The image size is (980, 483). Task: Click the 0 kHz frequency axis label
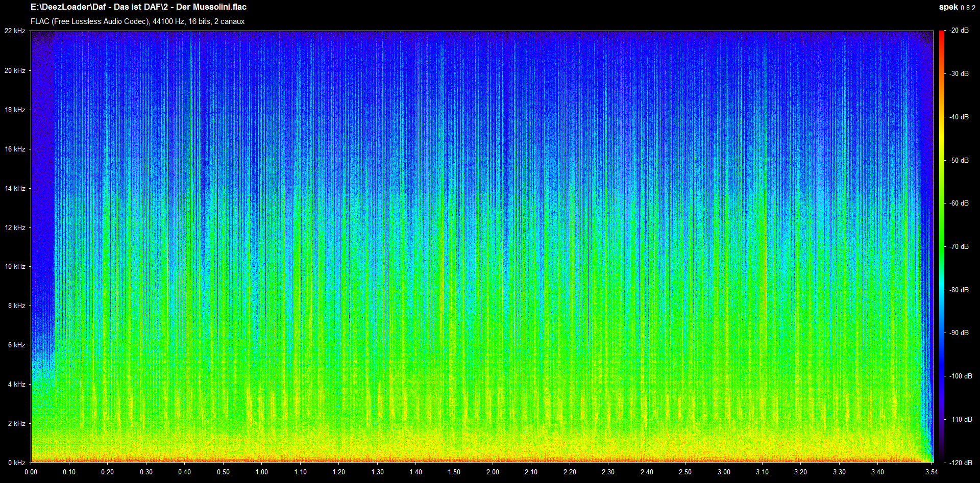[x=16, y=463]
